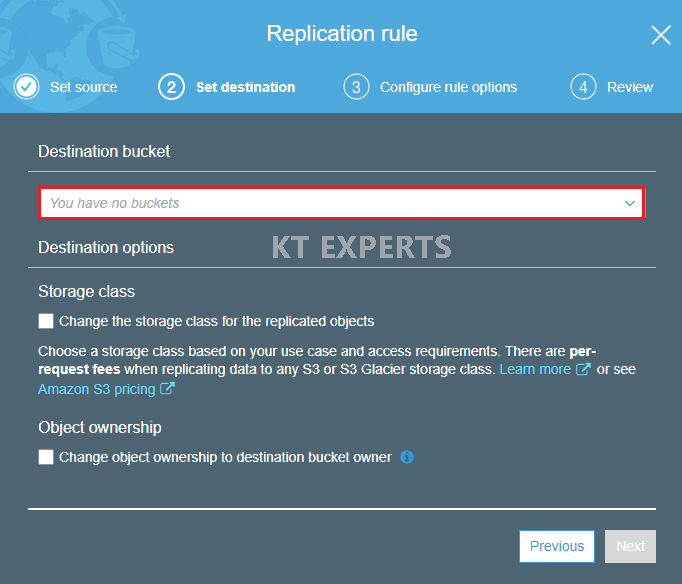The width and height of the screenshot is (682, 584).
Task: Select the Set destination step label
Action: click(x=246, y=87)
